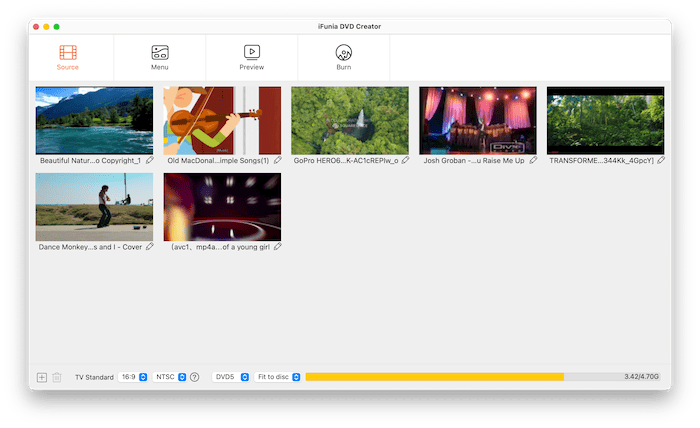Select the TRANSFORME forest video thumbnail
Image resolution: width=700 pixels, height=428 pixels.
(x=605, y=120)
